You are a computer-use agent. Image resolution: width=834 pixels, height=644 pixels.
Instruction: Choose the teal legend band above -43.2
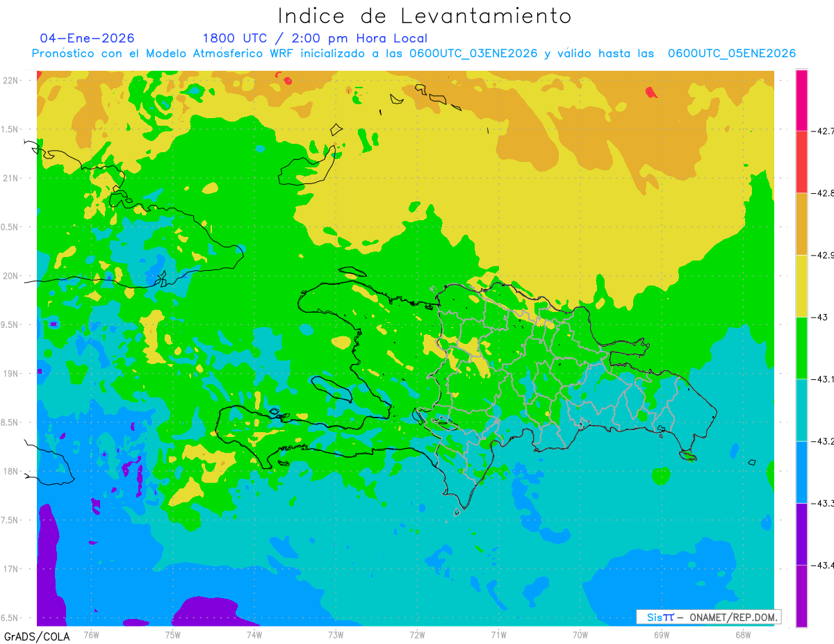click(801, 410)
